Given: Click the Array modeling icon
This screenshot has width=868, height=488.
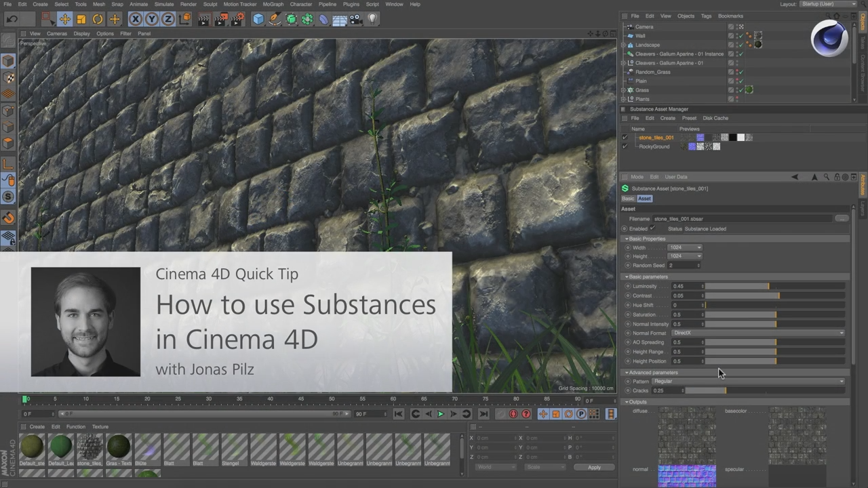Looking at the screenshot, I should 308,19.
